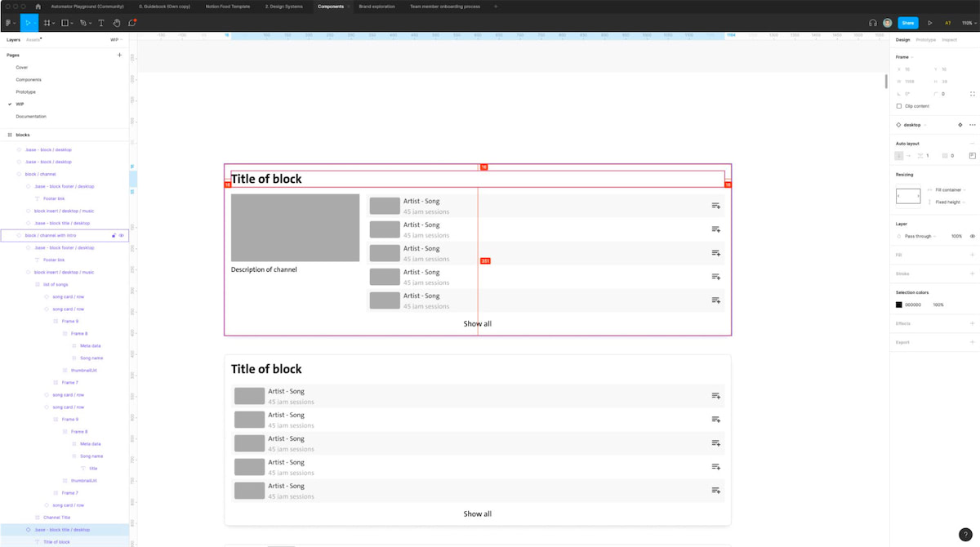Open the Assets panel tab
The height and width of the screenshot is (547, 980).
pyautogui.click(x=33, y=39)
